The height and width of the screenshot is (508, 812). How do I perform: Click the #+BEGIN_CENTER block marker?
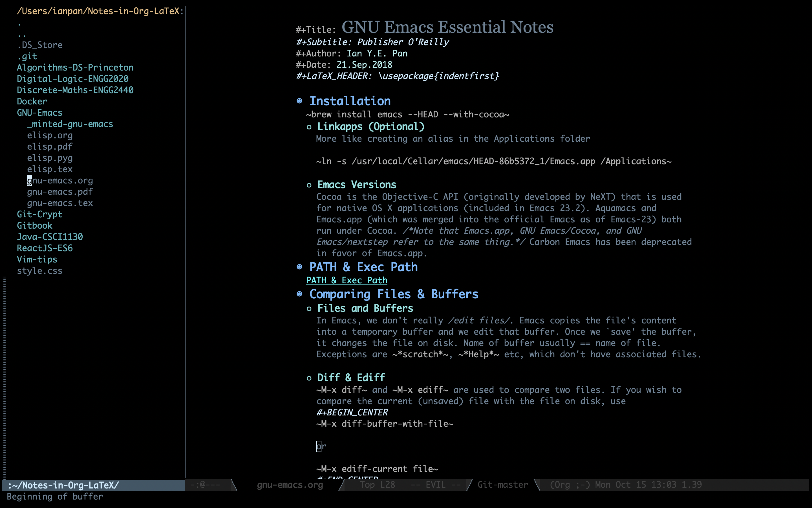(352, 412)
